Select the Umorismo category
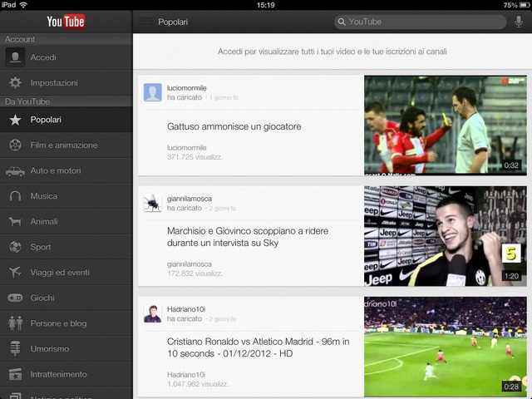 tap(66, 349)
